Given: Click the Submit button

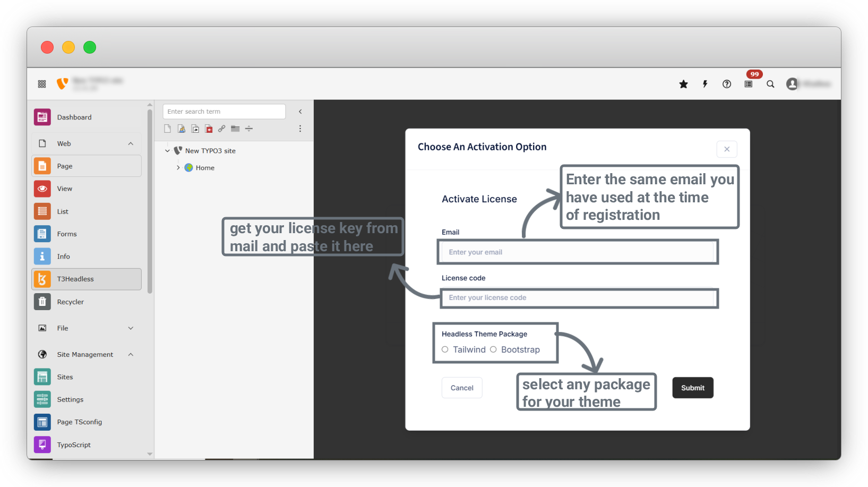Looking at the screenshot, I should 693,388.
